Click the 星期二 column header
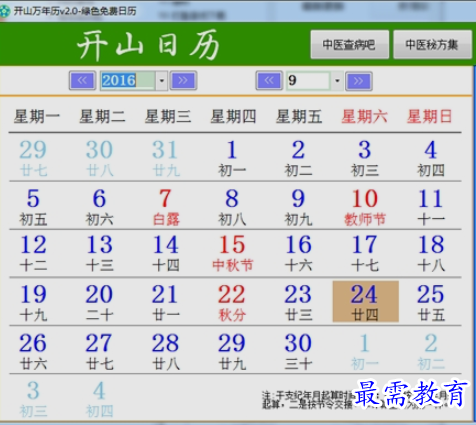The image size is (476, 425). (x=102, y=116)
